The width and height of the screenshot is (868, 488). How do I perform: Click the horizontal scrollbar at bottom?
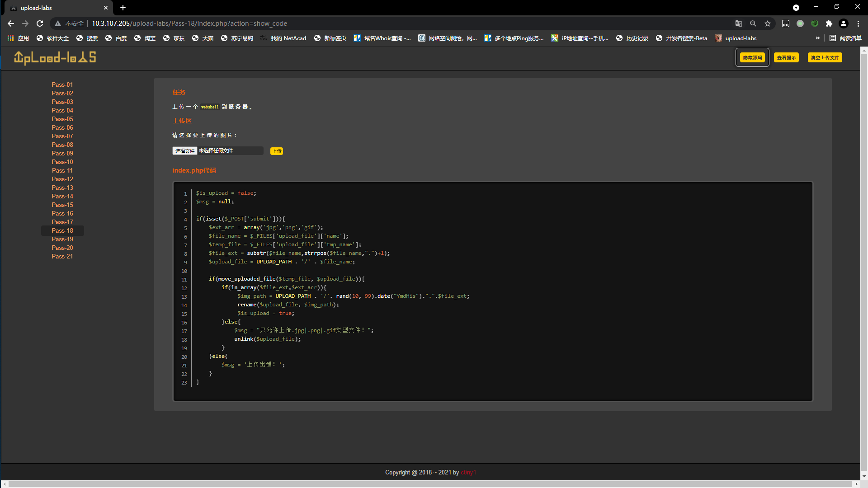pyautogui.click(x=429, y=484)
